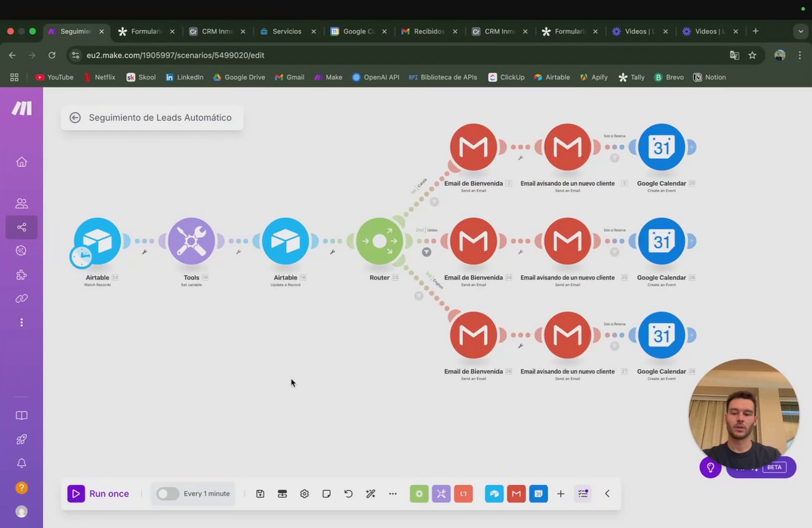The image size is (812, 528).
Task: Collapse the bottom toolbar with the chevron
Action: click(607, 494)
